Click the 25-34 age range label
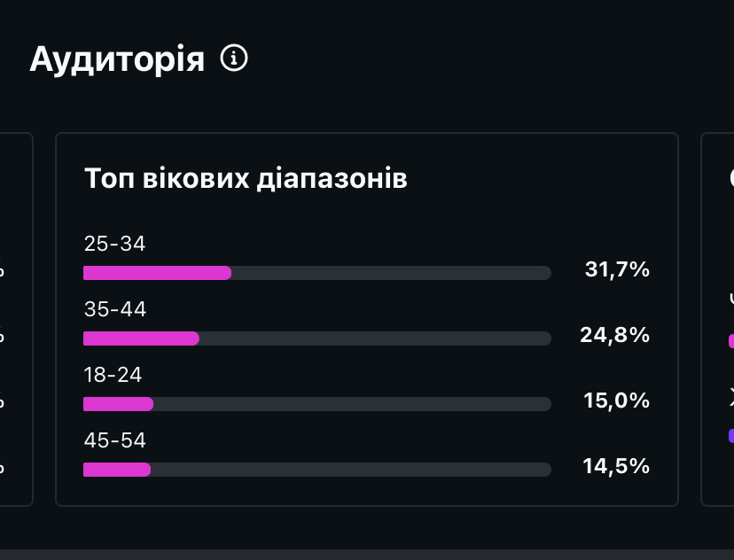Viewport: 734px width, 560px height. [114, 244]
